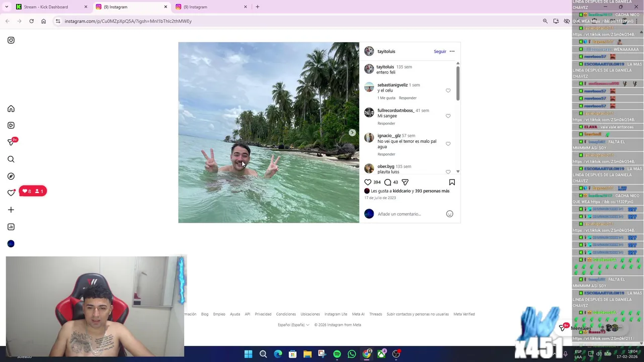The image size is (644, 362).
Task: Open a new browser tab
Action: click(258, 7)
